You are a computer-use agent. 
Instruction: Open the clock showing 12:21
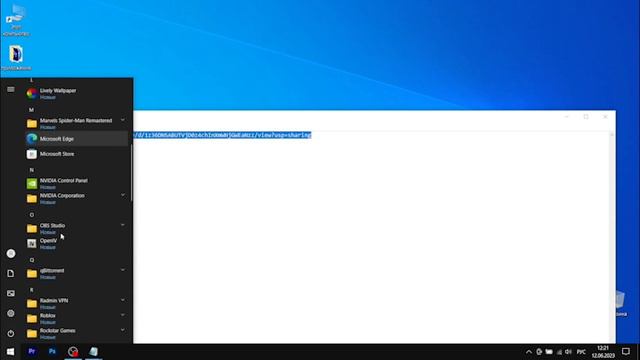point(603,352)
